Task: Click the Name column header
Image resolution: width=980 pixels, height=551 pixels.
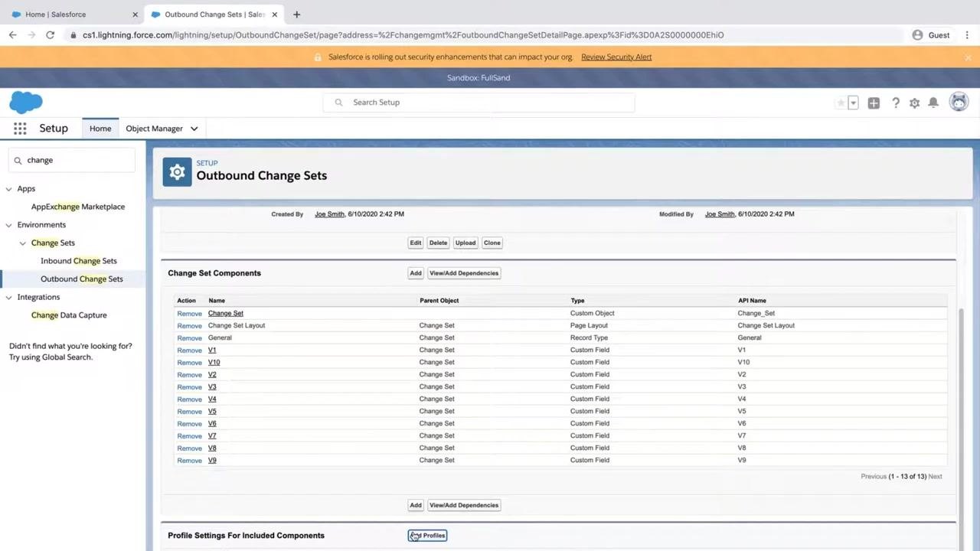Action: (x=217, y=301)
